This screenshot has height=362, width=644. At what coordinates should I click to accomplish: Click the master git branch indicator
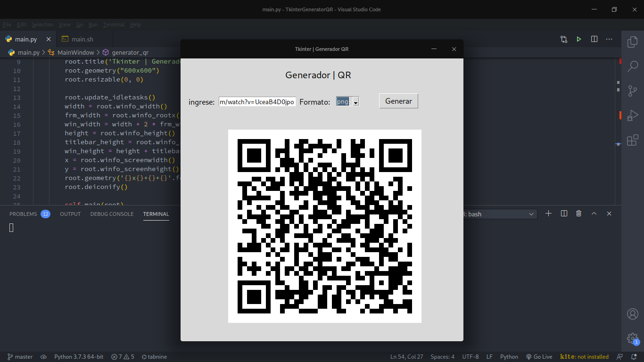20,357
